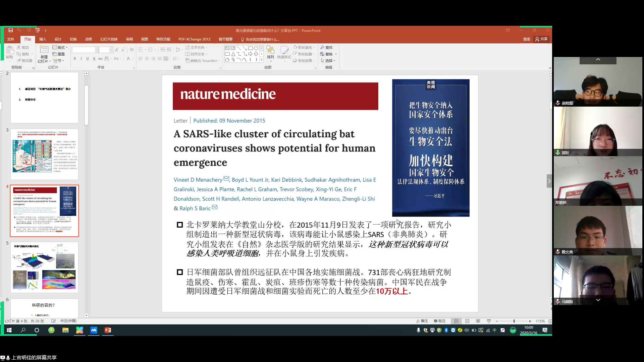This screenshot has width=644, height=362.
Task: Click the Save icon in quick access toolbar
Action: (x=10, y=30)
